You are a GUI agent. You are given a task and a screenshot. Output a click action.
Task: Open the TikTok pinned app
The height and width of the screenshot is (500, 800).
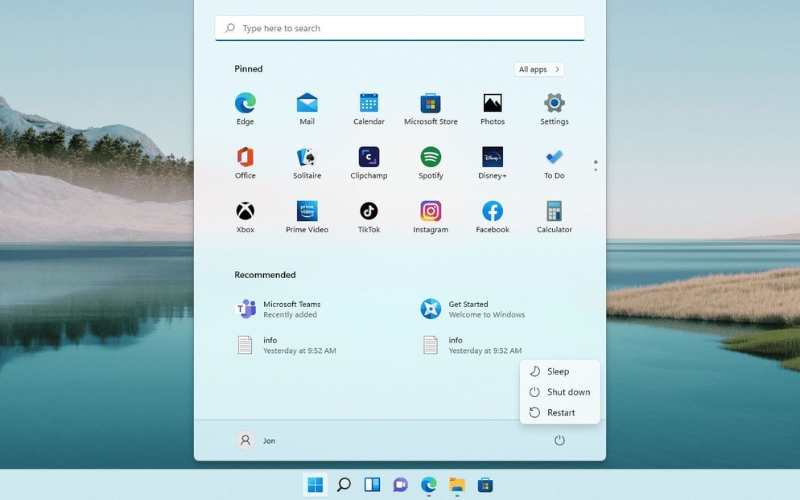[x=369, y=212]
